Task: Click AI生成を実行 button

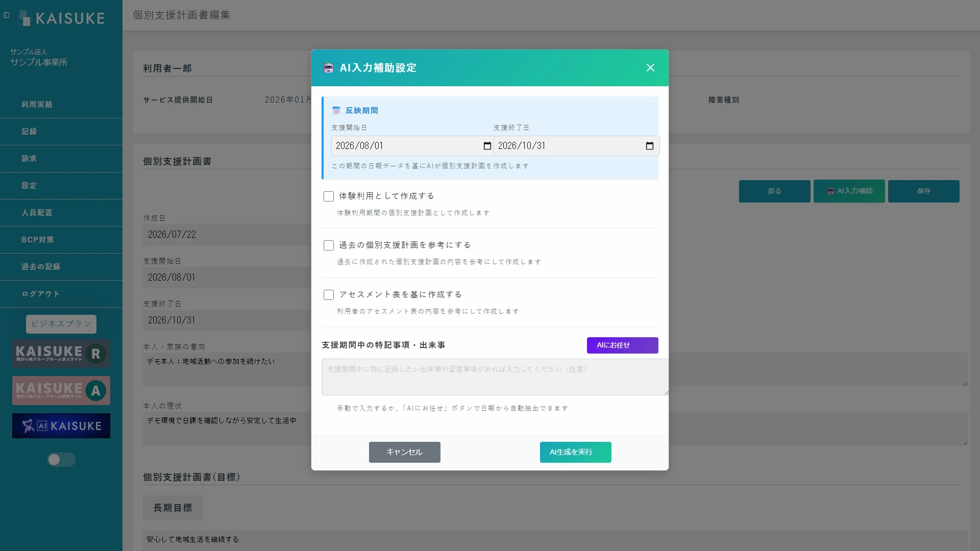Action: [575, 452]
